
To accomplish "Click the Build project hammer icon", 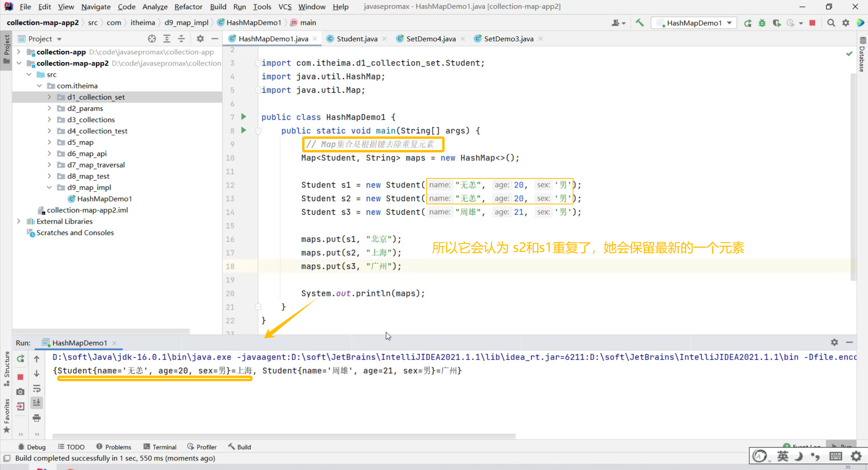I will pyautogui.click(x=639, y=23).
